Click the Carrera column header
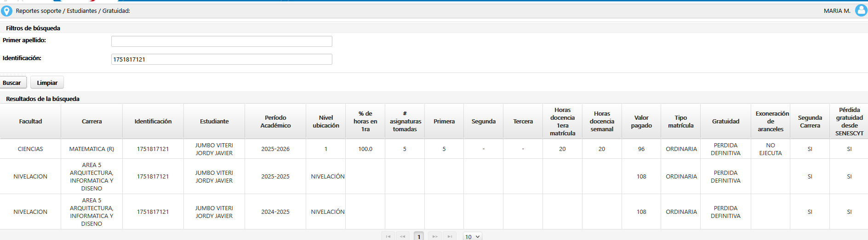 pyautogui.click(x=91, y=121)
